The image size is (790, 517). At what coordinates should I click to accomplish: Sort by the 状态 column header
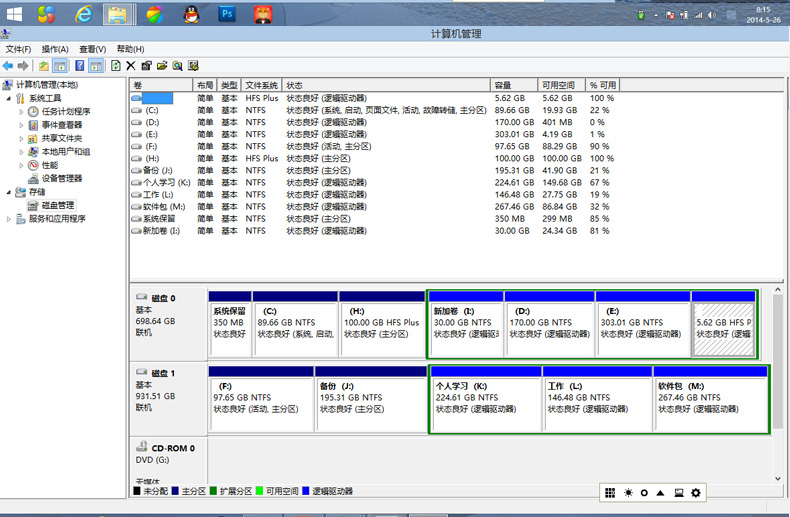[x=386, y=85]
